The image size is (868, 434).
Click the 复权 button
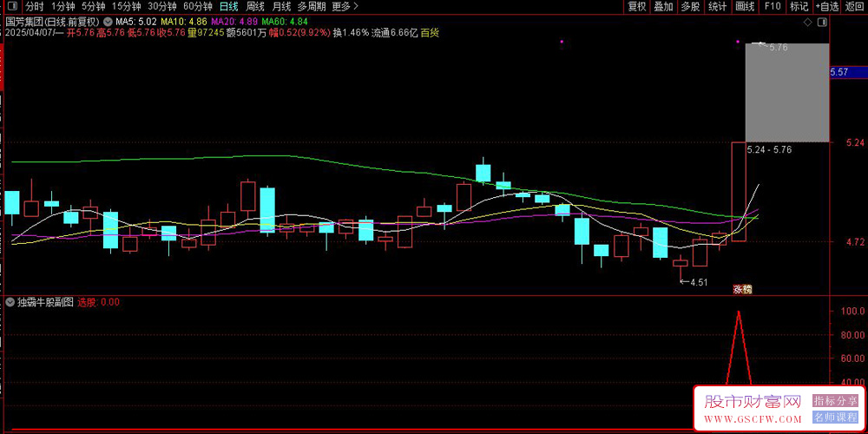636,7
